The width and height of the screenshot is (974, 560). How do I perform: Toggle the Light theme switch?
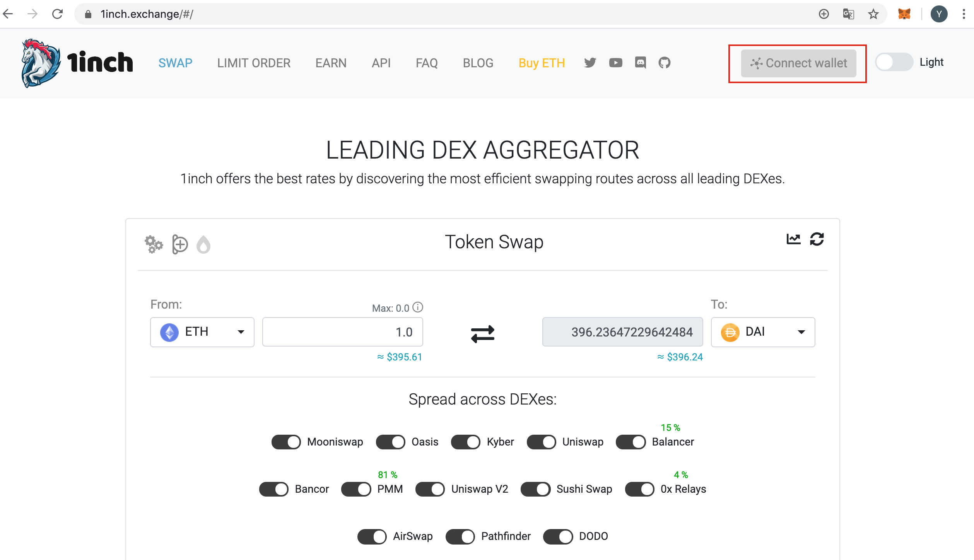coord(894,62)
